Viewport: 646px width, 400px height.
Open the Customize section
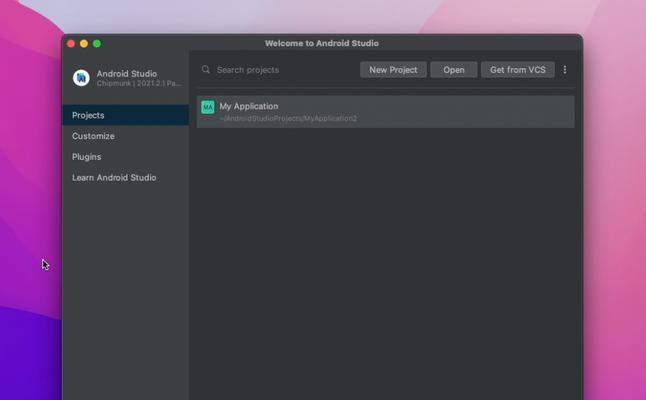pyautogui.click(x=126, y=136)
